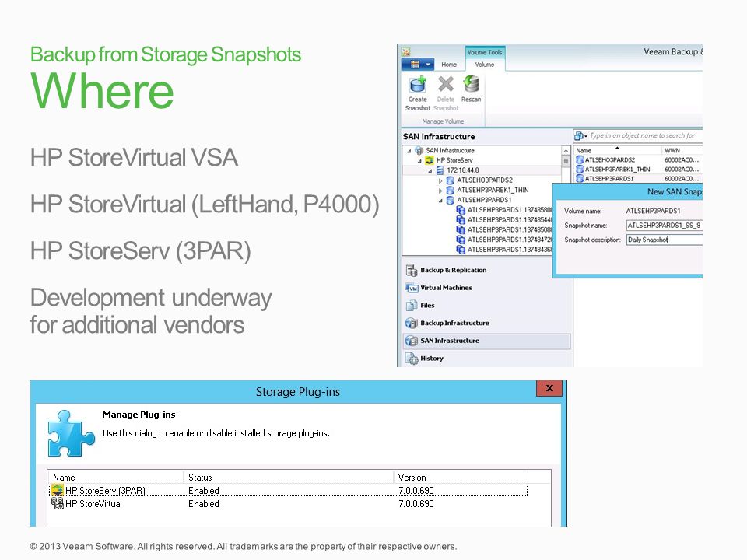Click the Backup Infrastructure pane label
747x560 pixels.
click(x=455, y=323)
